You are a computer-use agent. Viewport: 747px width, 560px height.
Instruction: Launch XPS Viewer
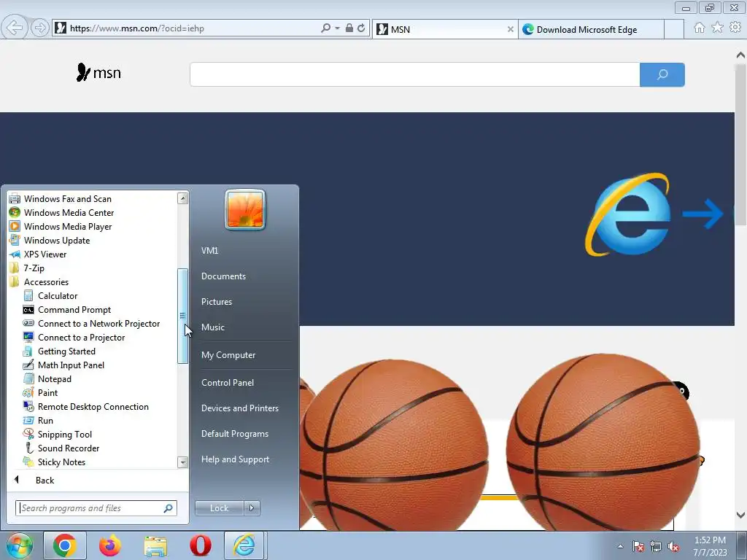[x=44, y=254]
